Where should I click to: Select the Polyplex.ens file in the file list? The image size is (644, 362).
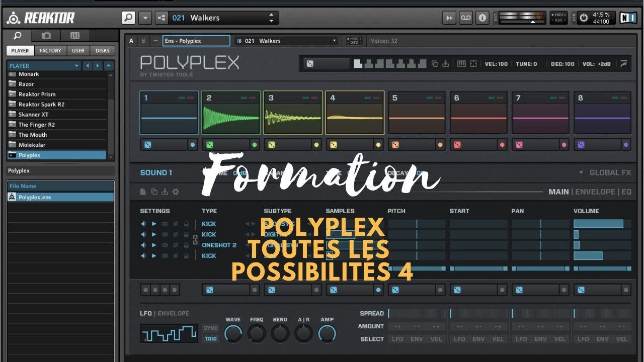(61, 197)
